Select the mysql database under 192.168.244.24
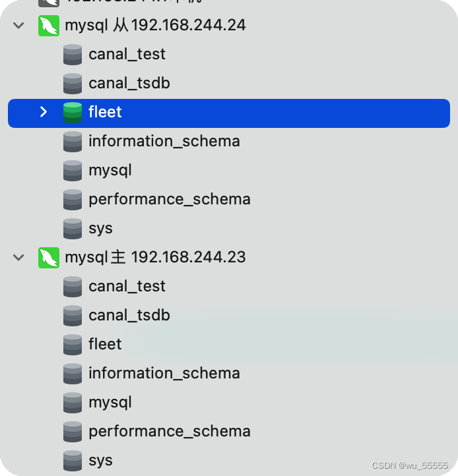 pyautogui.click(x=110, y=170)
